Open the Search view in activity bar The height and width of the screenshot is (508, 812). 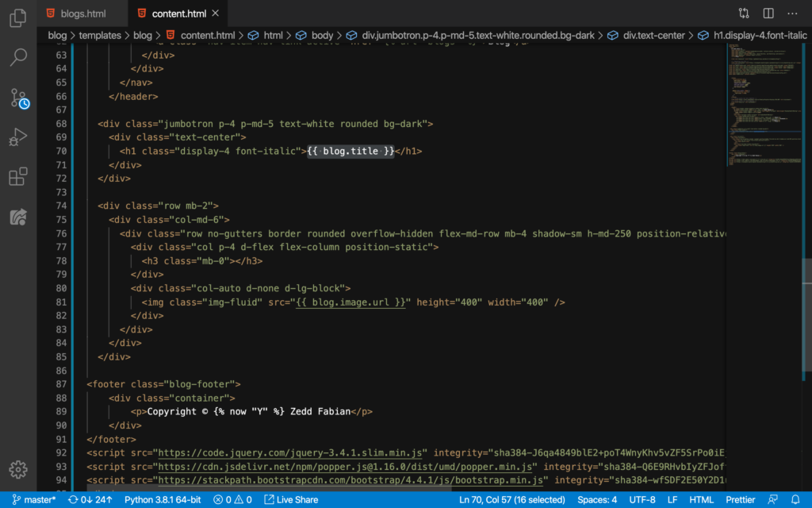pos(18,57)
